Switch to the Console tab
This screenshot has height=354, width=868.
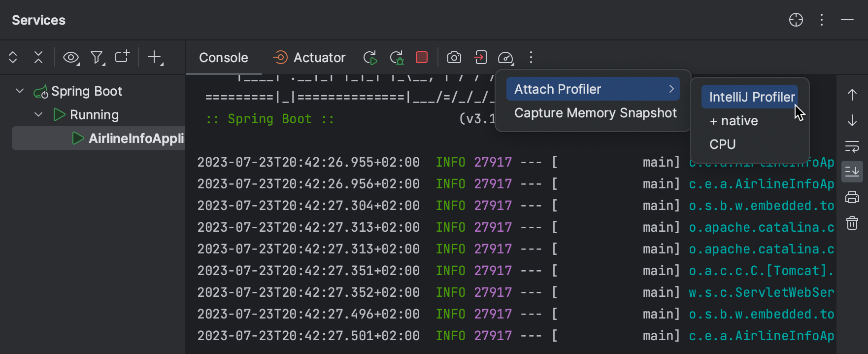click(x=223, y=58)
